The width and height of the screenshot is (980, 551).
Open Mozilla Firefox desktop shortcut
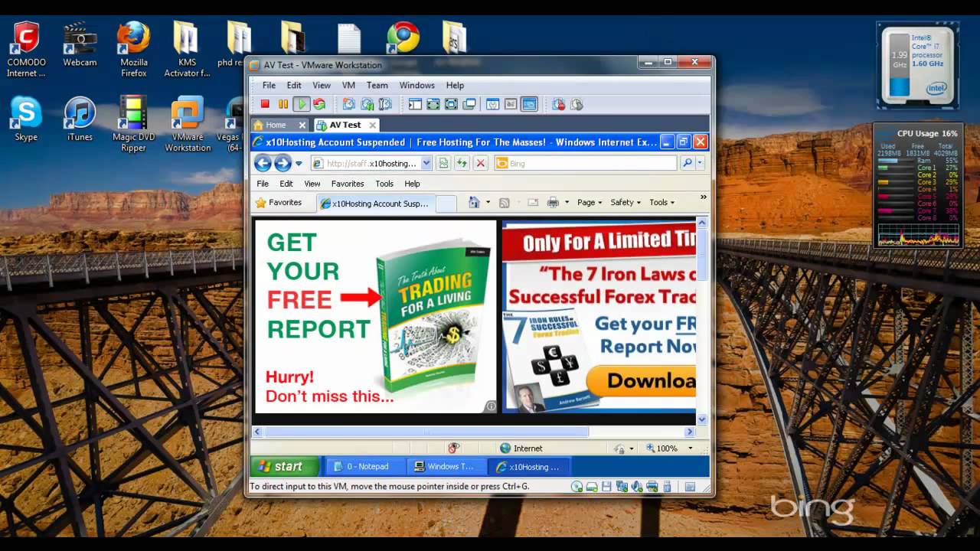(x=134, y=49)
